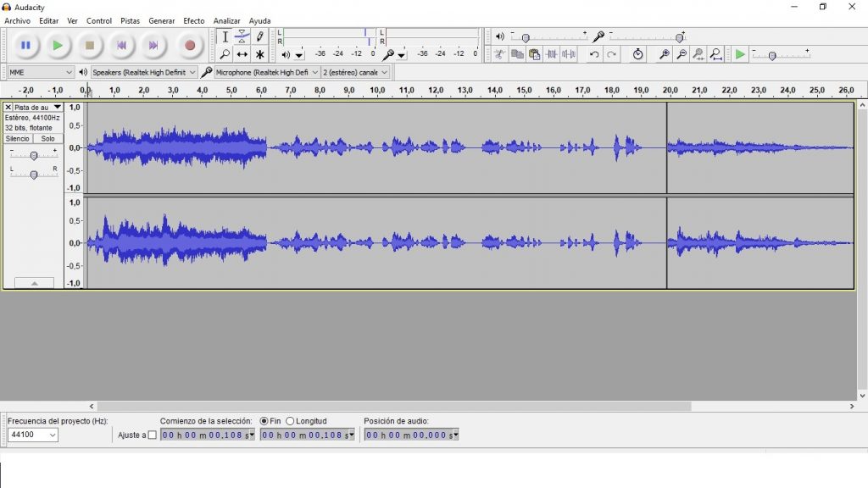Select the 'Longitud' radio button
This screenshot has height=488, width=868.
[290, 421]
